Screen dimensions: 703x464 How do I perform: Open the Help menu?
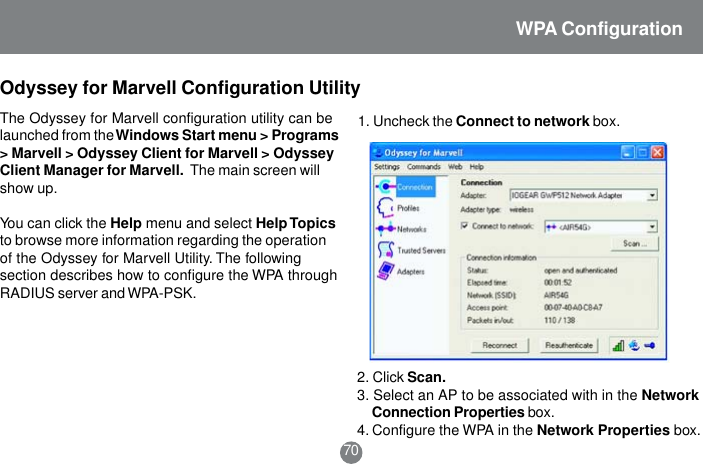point(477,167)
